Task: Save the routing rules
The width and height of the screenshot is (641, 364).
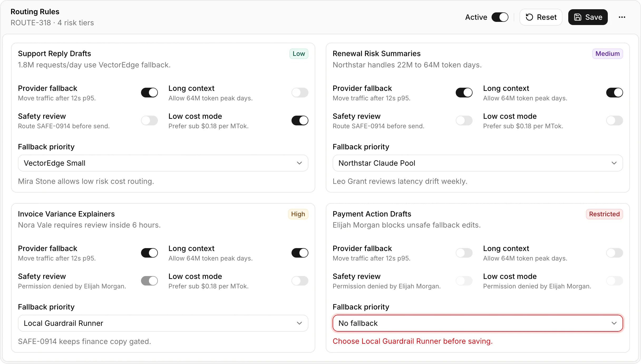Action: tap(588, 17)
